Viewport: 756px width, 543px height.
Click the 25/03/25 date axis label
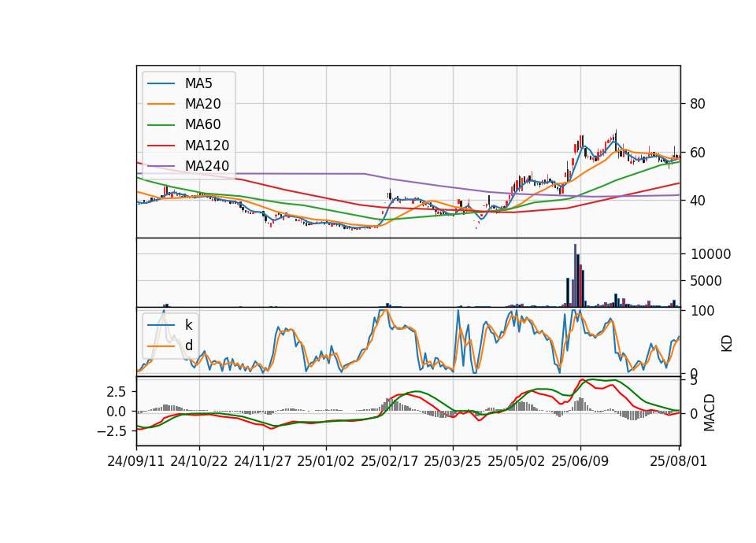point(453,461)
